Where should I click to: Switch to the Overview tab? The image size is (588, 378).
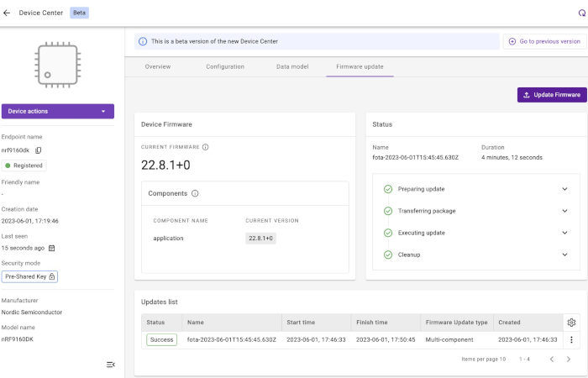click(x=158, y=66)
